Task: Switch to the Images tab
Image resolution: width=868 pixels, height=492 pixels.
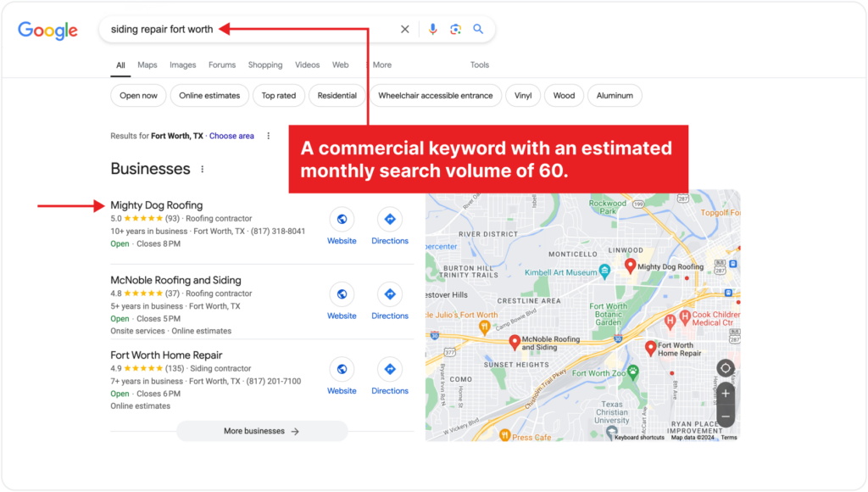Action: (x=183, y=64)
